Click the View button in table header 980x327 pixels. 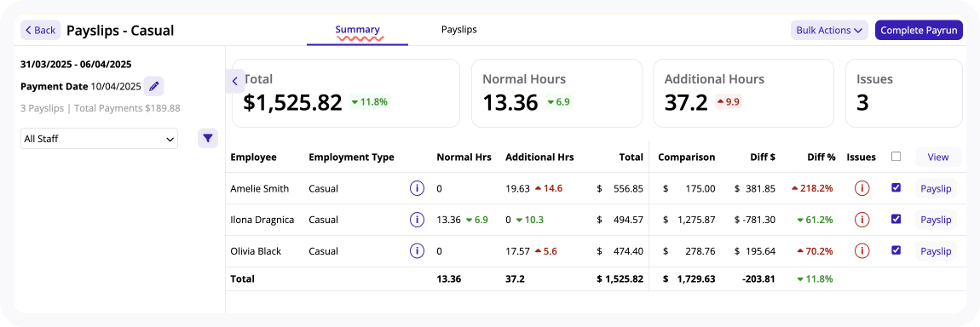tap(938, 158)
